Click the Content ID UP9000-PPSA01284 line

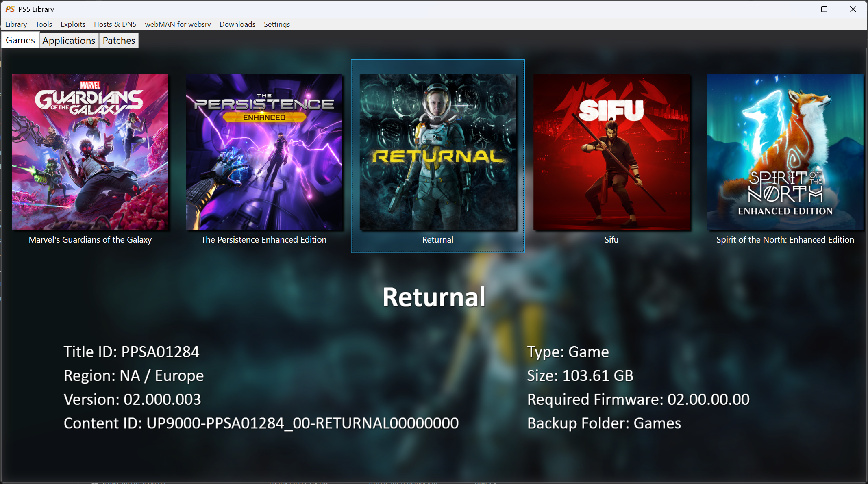tap(261, 423)
